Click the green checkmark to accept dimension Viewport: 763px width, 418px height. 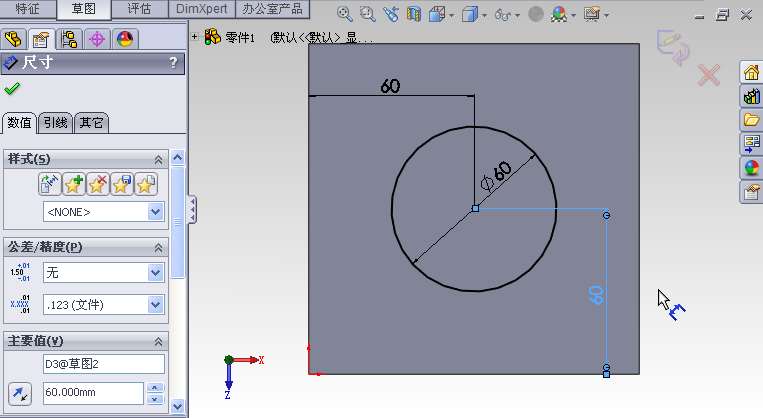tap(12, 89)
